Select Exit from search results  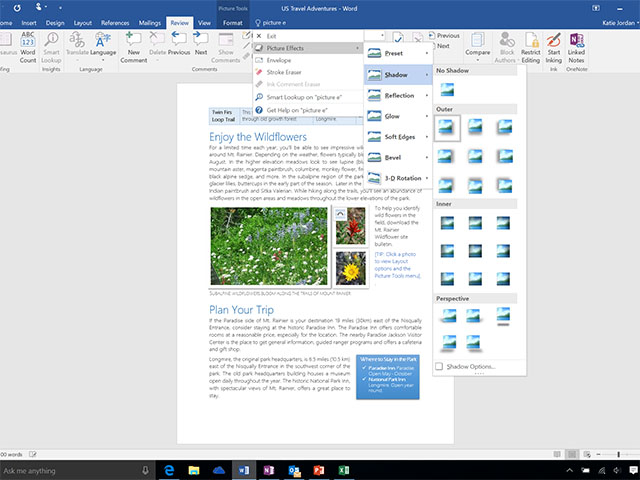(x=308, y=36)
